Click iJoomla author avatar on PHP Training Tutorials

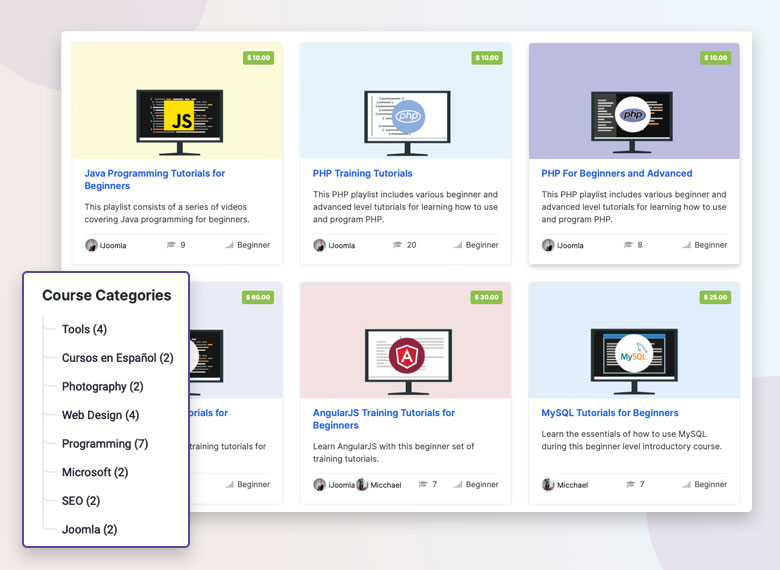(x=319, y=245)
